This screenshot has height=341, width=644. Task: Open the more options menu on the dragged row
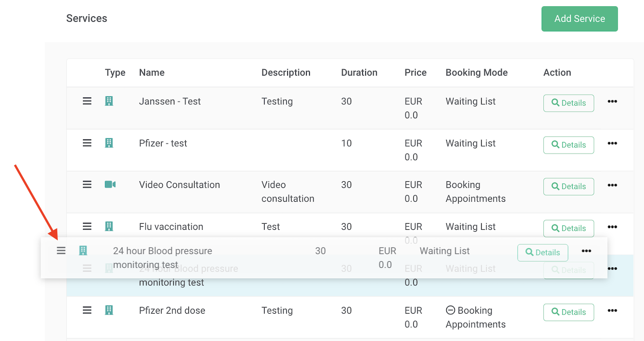point(586,251)
